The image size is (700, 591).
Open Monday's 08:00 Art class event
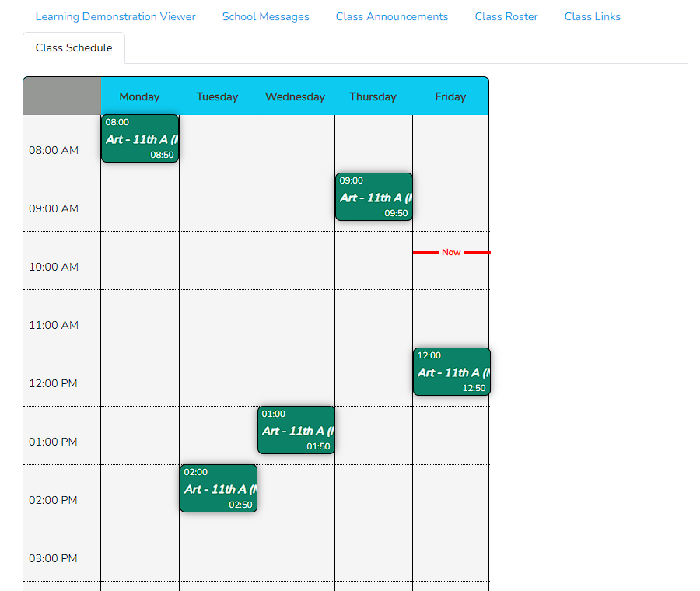coord(140,138)
